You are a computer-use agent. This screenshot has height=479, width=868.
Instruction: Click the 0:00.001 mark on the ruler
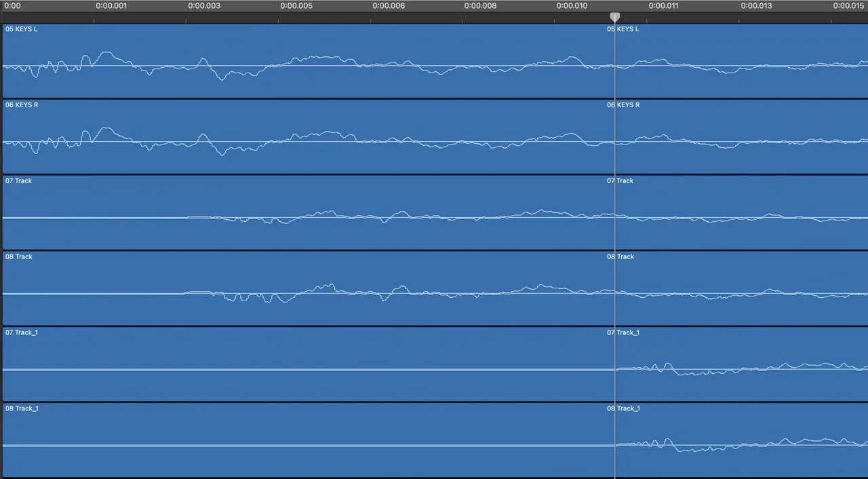(x=111, y=6)
